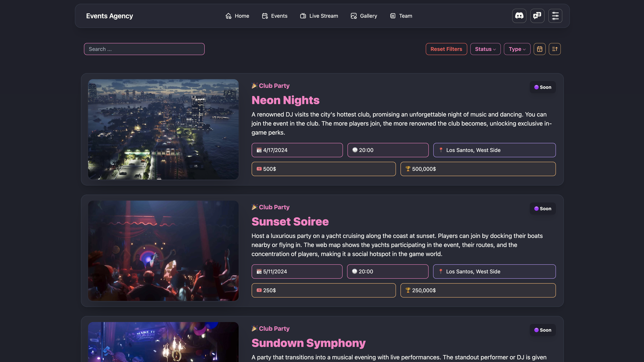Open the Neon Nights event thumbnail
The image size is (644, 362).
click(x=163, y=129)
